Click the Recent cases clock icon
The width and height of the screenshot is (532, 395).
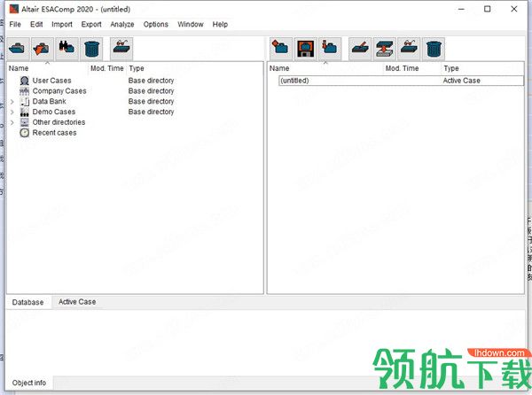[x=25, y=133]
